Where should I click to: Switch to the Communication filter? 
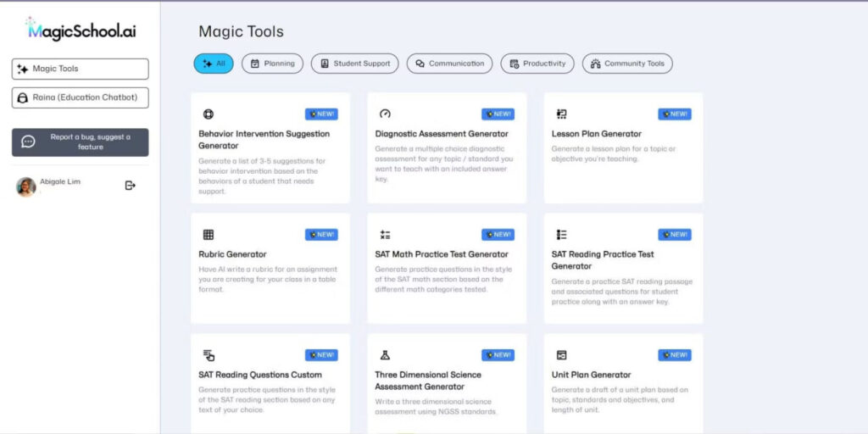[449, 64]
